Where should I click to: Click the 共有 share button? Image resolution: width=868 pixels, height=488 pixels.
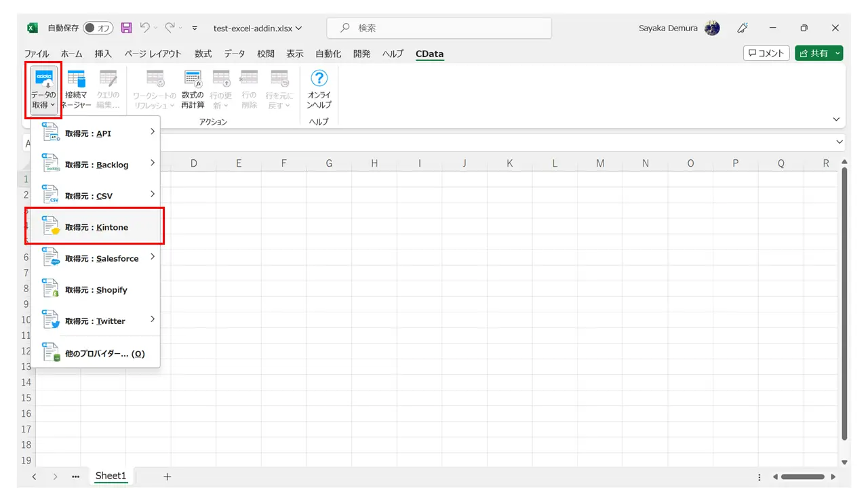tap(819, 54)
